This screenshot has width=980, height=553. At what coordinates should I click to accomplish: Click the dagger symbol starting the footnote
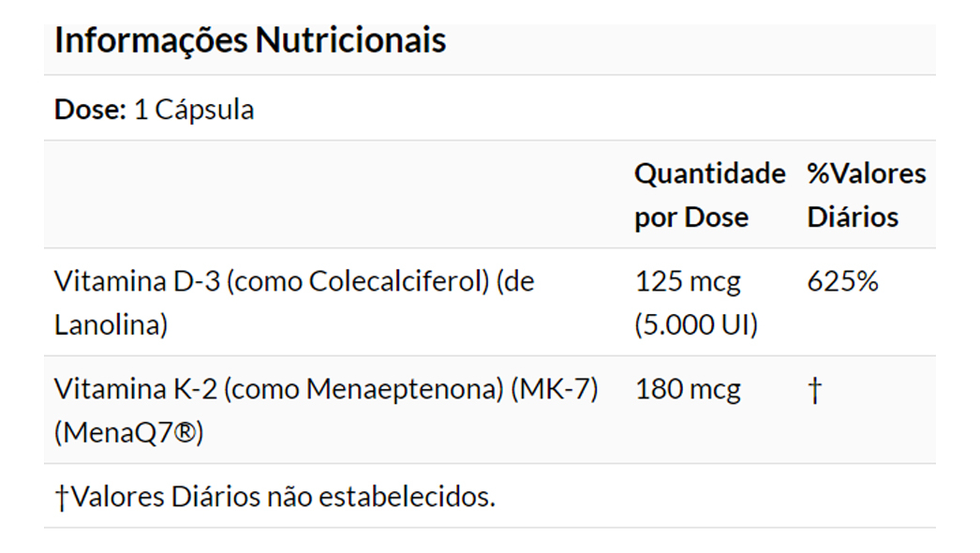pyautogui.click(x=62, y=498)
